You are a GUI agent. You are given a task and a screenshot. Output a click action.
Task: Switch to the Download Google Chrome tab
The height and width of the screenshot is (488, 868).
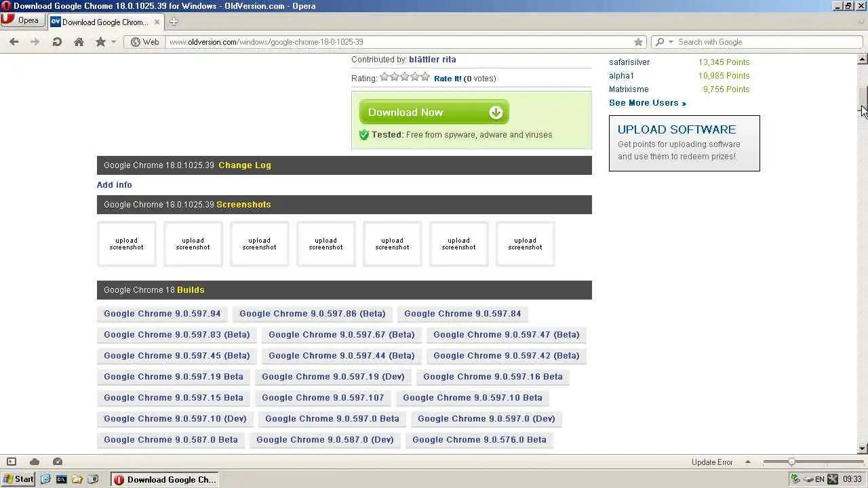click(104, 22)
